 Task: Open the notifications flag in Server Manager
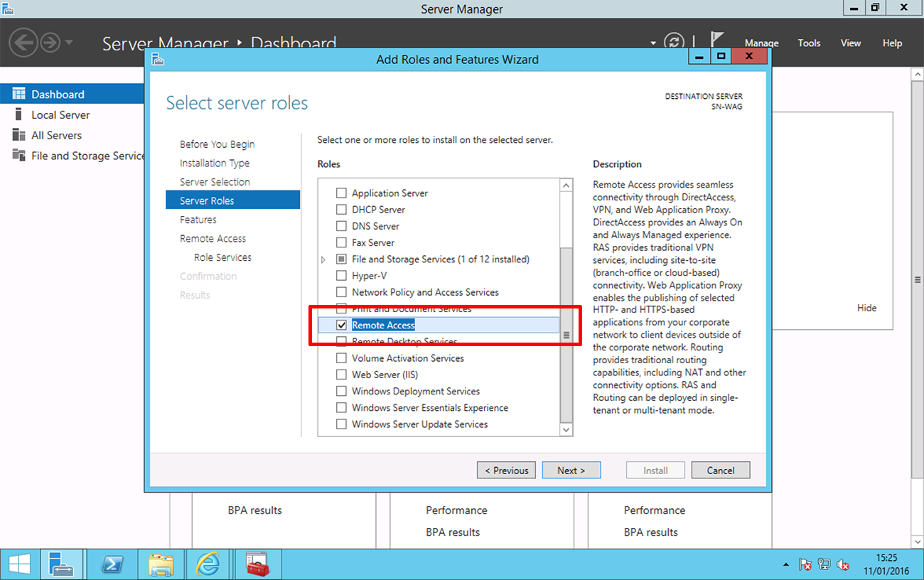click(x=716, y=40)
